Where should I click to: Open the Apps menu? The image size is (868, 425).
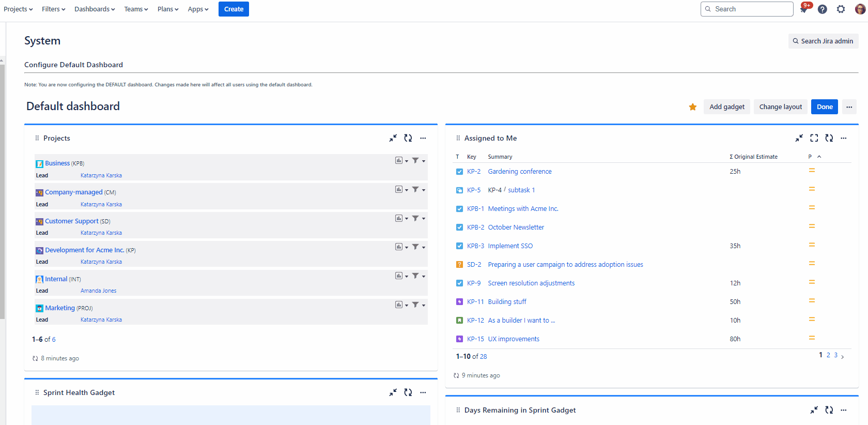tap(198, 9)
